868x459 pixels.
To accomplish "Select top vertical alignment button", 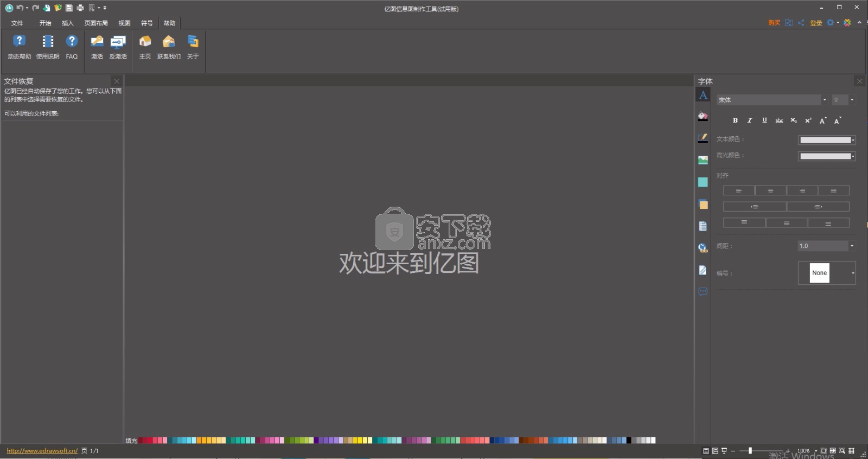I will pos(744,222).
